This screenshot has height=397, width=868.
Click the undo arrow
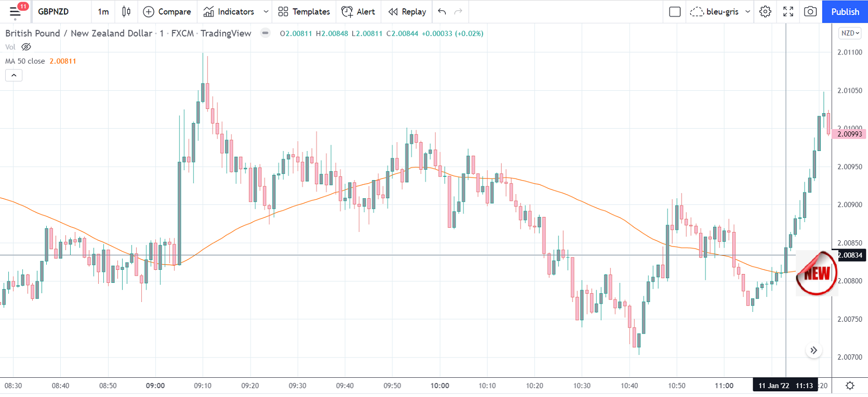pos(442,11)
